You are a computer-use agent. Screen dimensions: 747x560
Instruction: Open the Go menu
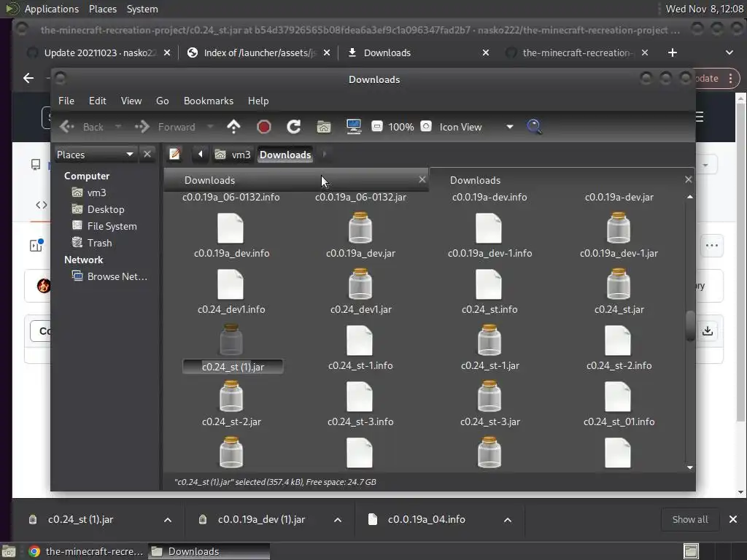click(163, 101)
